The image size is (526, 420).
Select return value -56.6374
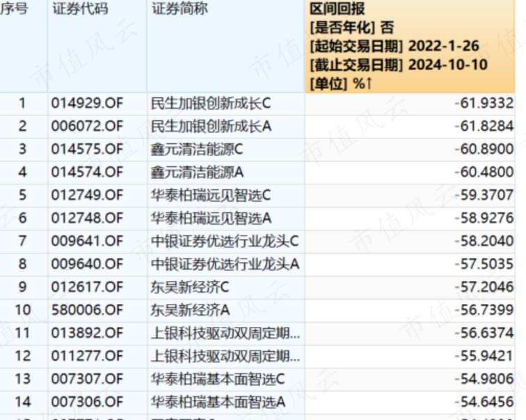pos(484,332)
